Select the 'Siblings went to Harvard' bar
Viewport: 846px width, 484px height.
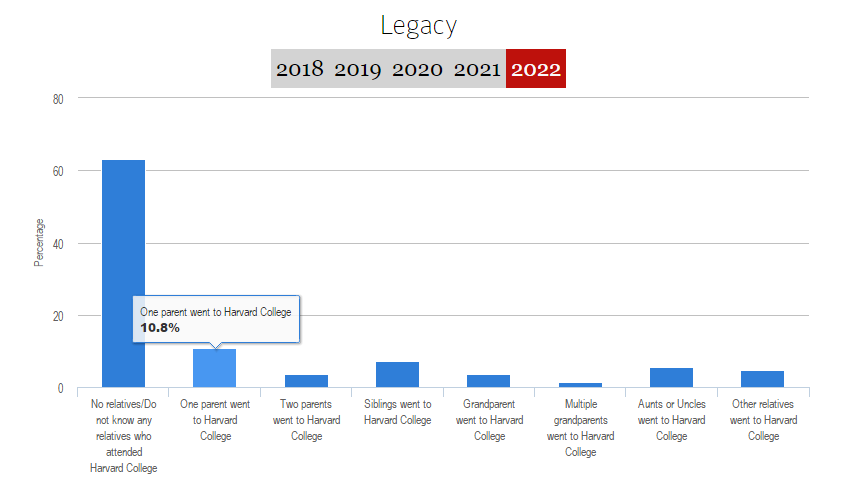click(397, 375)
